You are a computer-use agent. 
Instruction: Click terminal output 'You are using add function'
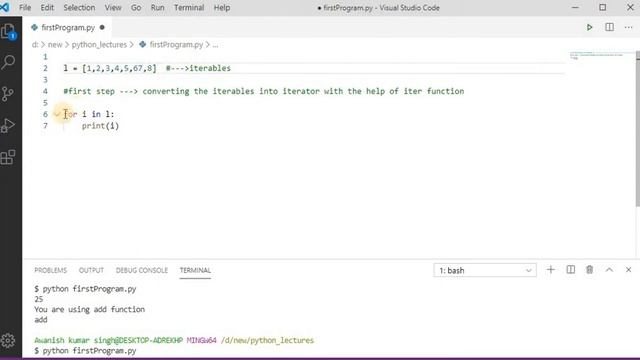click(x=89, y=309)
